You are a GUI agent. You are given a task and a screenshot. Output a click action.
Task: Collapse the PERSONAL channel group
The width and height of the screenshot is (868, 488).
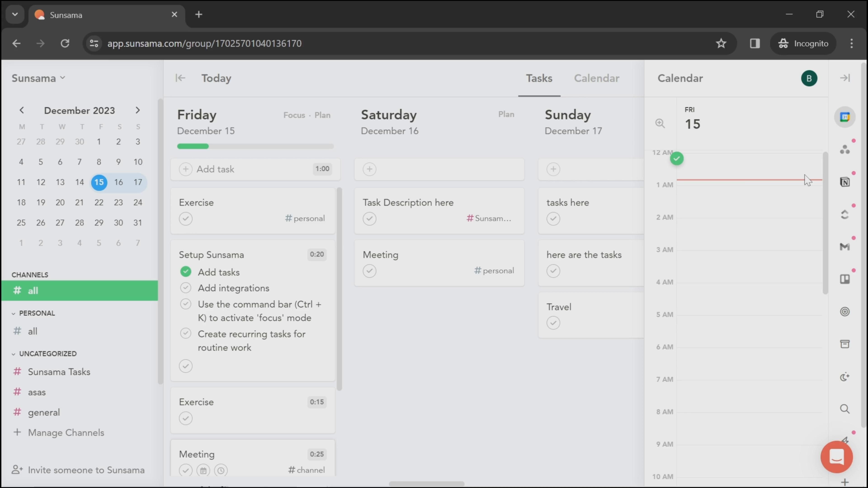[x=14, y=314]
